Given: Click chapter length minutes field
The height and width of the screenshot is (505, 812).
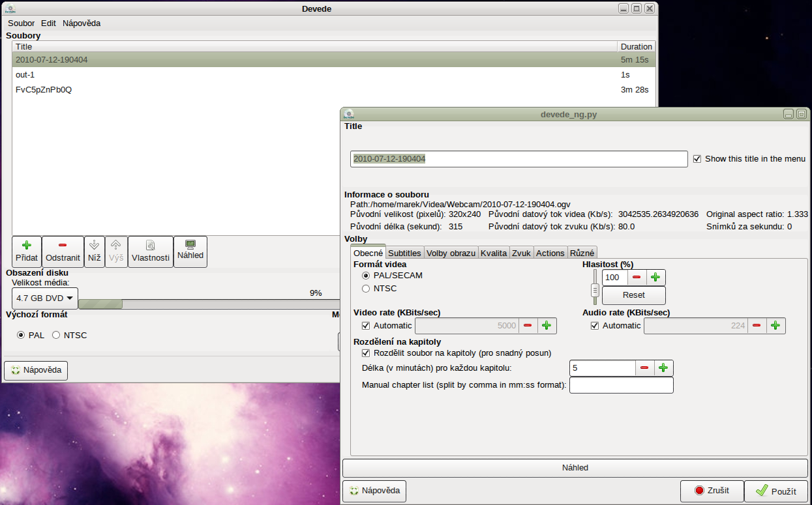Looking at the screenshot, I should tap(603, 368).
